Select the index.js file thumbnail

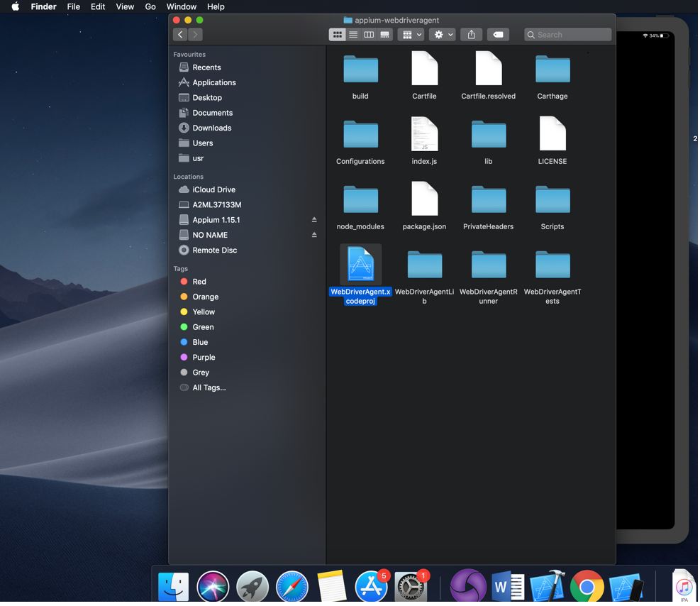pos(424,133)
